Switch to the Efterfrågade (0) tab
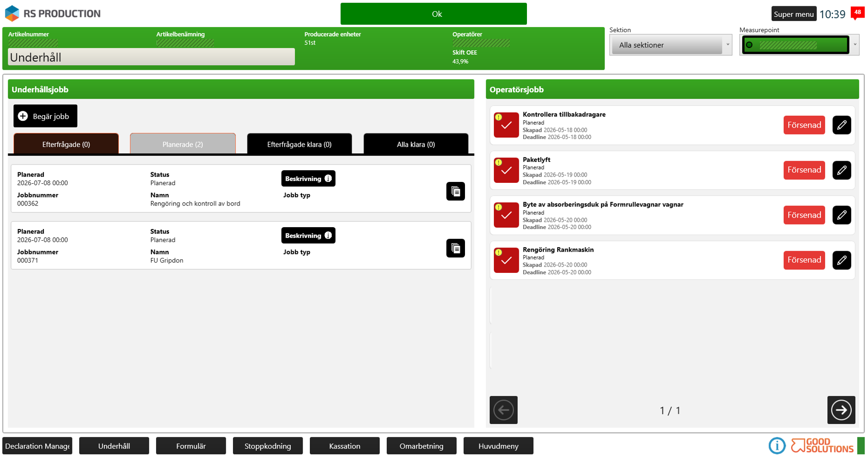 click(x=66, y=144)
